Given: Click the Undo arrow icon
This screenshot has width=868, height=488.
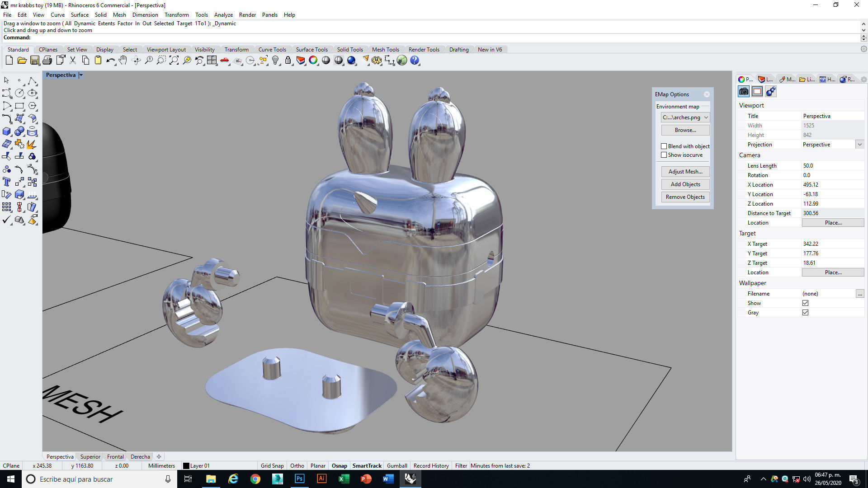Looking at the screenshot, I should (x=110, y=60).
